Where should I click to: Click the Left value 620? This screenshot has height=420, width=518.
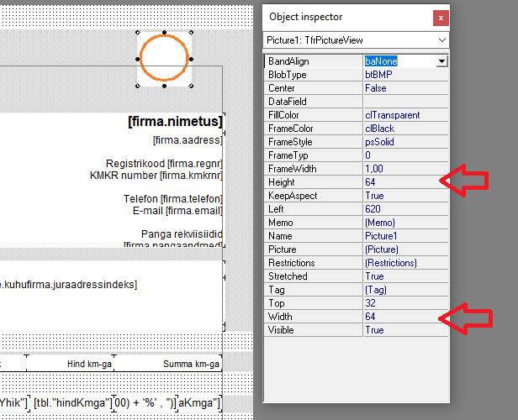[x=405, y=209]
